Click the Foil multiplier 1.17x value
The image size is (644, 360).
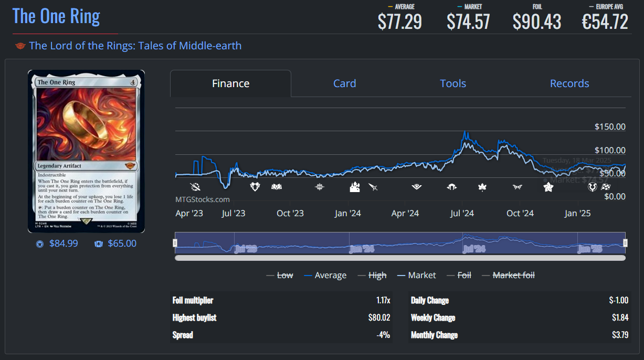click(x=383, y=301)
